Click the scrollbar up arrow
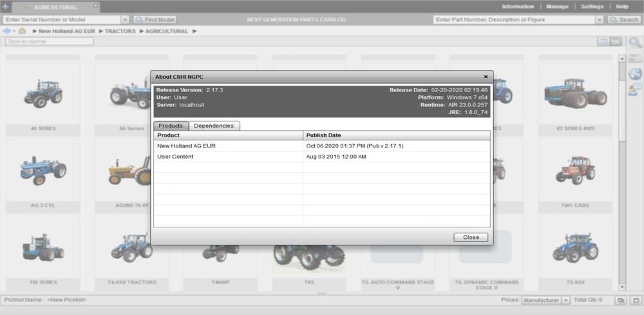The height and width of the screenshot is (315, 644). (x=622, y=59)
